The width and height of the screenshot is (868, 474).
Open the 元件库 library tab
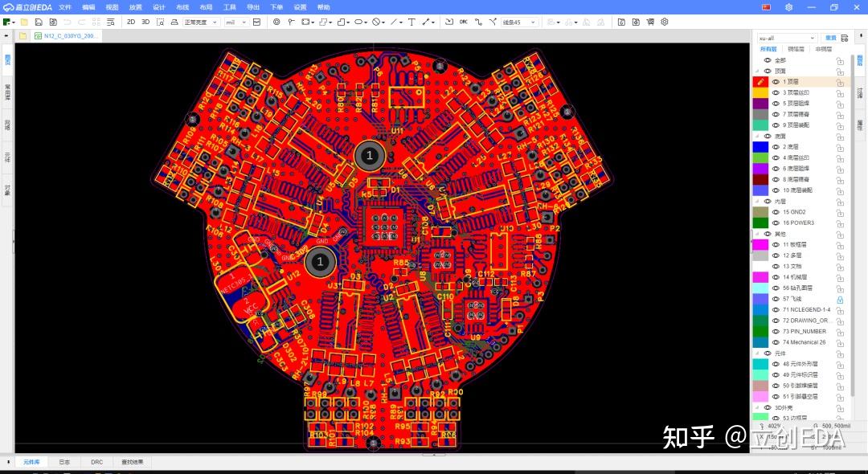(31, 462)
